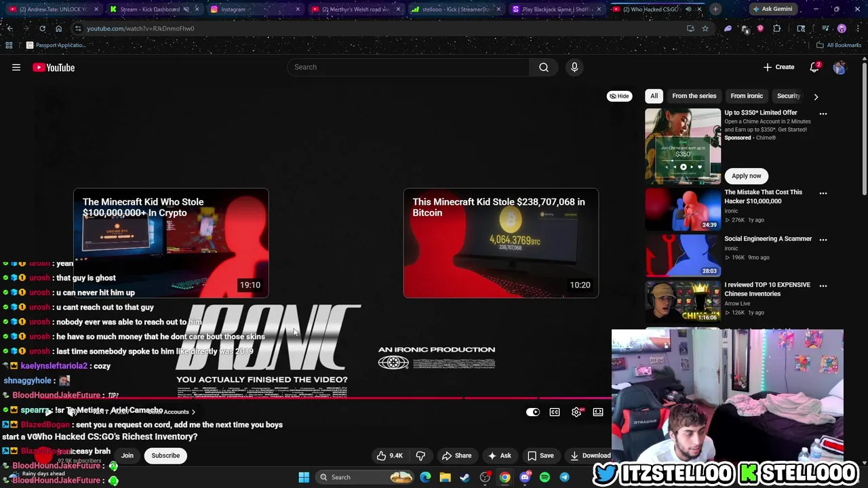This screenshot has width=868, height=488.
Task: Show more chips with the right arrow
Action: 816,96
